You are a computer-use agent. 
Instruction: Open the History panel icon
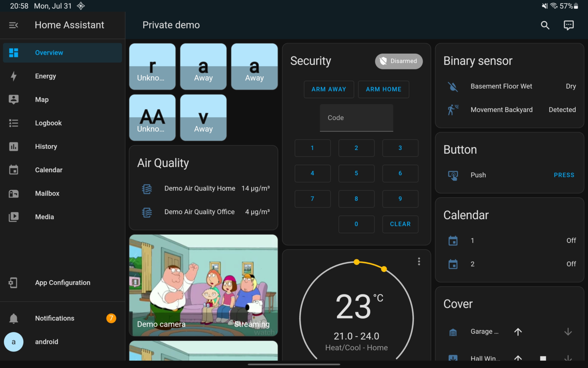click(14, 146)
